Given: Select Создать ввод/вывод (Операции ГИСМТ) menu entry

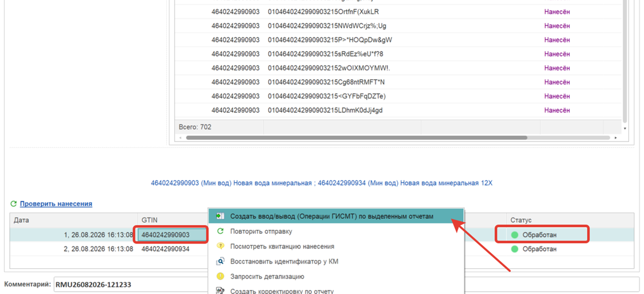Looking at the screenshot, I should click(336, 215).
